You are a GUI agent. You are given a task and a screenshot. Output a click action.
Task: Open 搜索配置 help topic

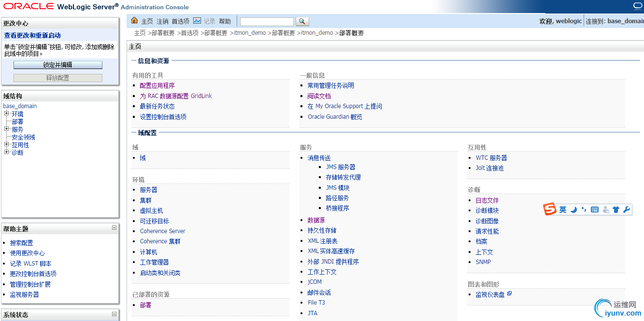(x=22, y=243)
